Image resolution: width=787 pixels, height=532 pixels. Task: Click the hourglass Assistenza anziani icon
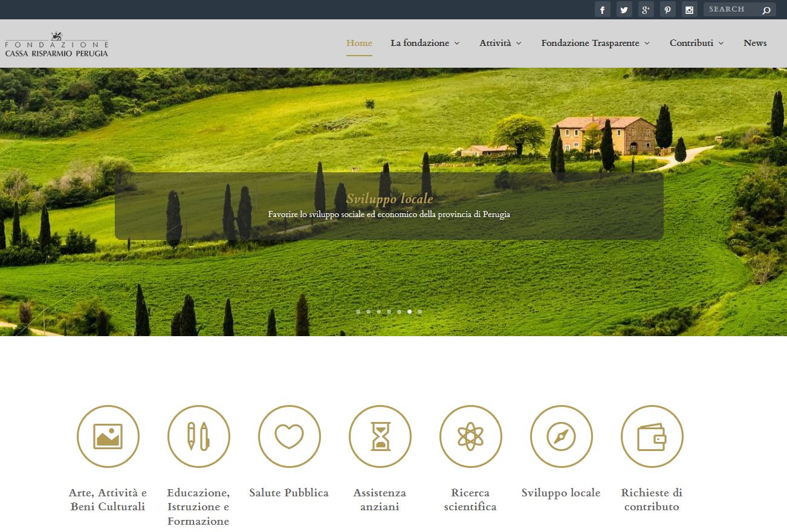[380, 436]
